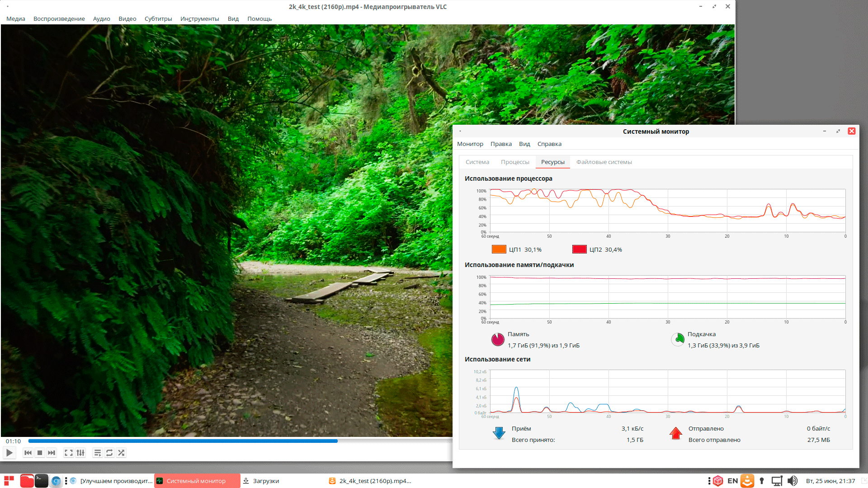Toggle loop repeat mode in VLC
Viewport: 868px width, 488px height.
click(x=109, y=453)
